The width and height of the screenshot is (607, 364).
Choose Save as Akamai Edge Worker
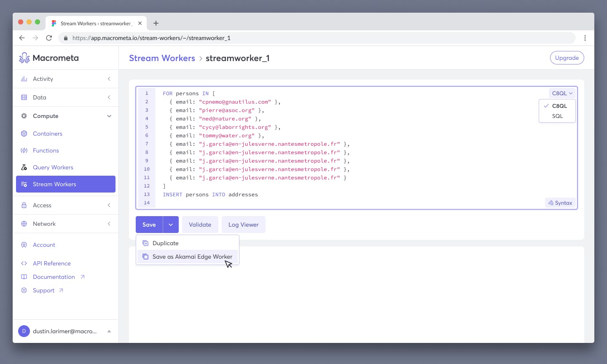(x=188, y=257)
